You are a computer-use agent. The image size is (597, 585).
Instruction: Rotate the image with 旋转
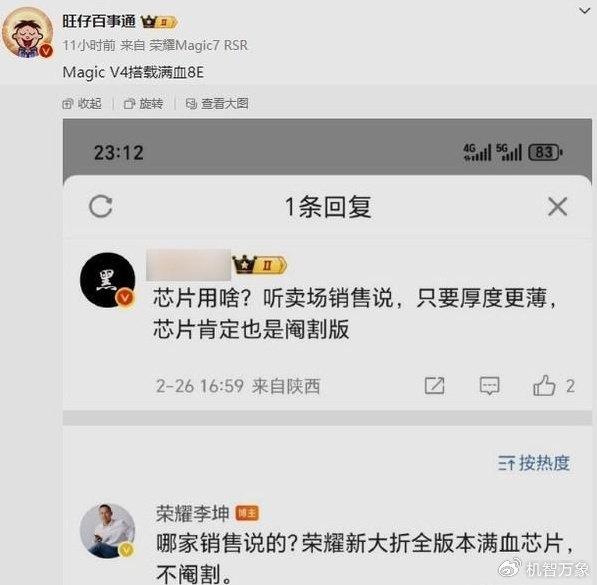coord(144,104)
